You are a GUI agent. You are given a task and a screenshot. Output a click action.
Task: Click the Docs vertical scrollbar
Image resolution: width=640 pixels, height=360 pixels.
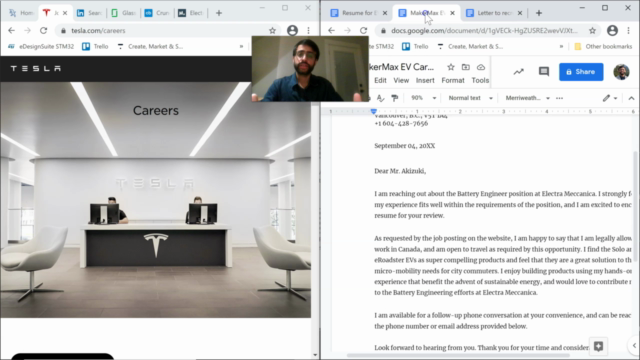tap(636, 206)
